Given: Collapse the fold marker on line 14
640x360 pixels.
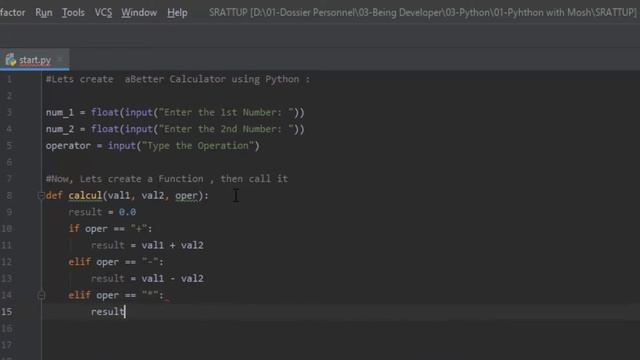Looking at the screenshot, I should [41, 295].
